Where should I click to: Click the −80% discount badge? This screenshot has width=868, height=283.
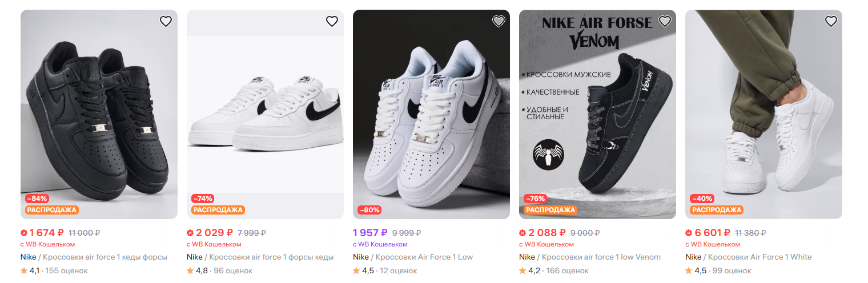tap(369, 210)
